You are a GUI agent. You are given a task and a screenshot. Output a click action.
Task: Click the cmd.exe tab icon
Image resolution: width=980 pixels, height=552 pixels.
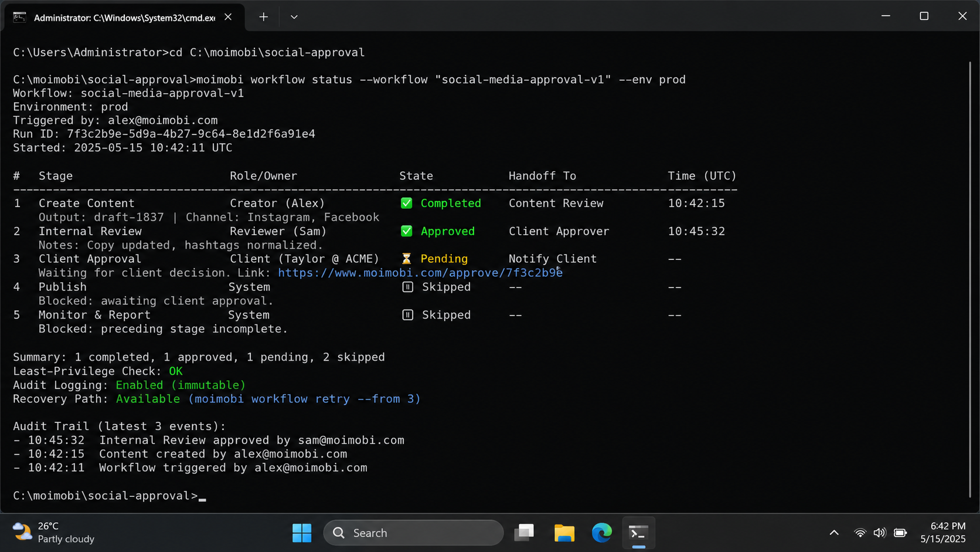pyautogui.click(x=19, y=17)
